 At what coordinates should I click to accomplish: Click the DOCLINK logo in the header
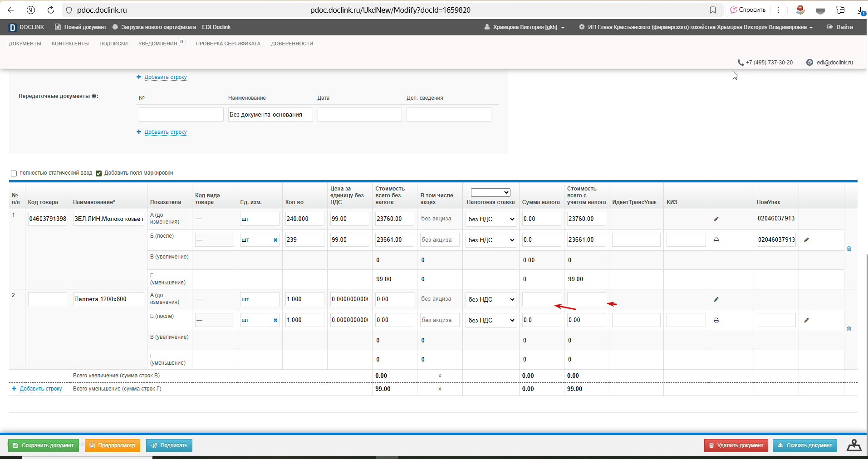click(26, 27)
